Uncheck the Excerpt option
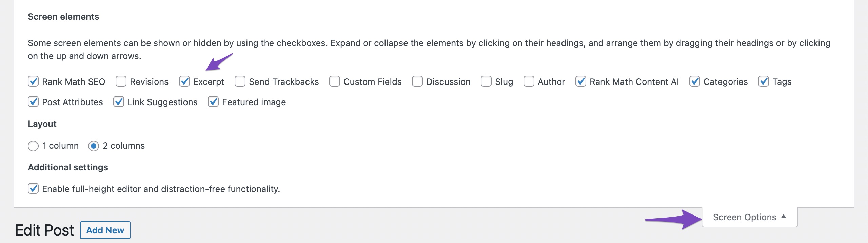Screen dimensions: 868x243 tap(184, 81)
